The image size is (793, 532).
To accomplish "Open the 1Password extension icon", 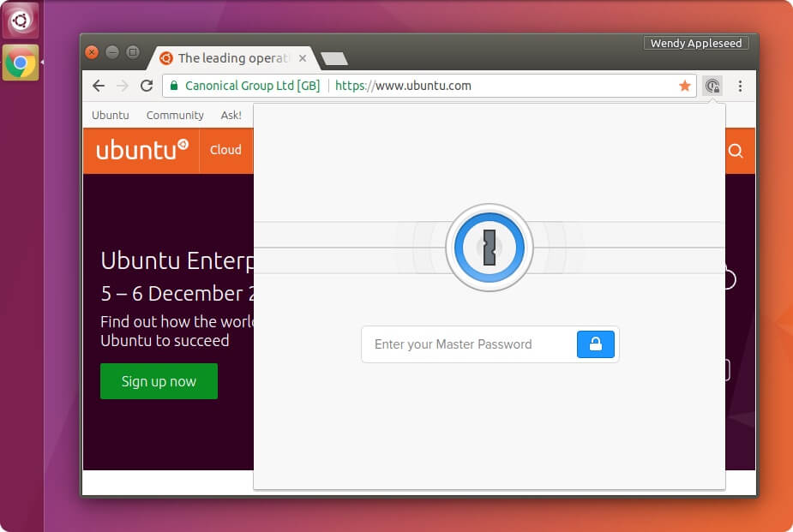I will [712, 86].
